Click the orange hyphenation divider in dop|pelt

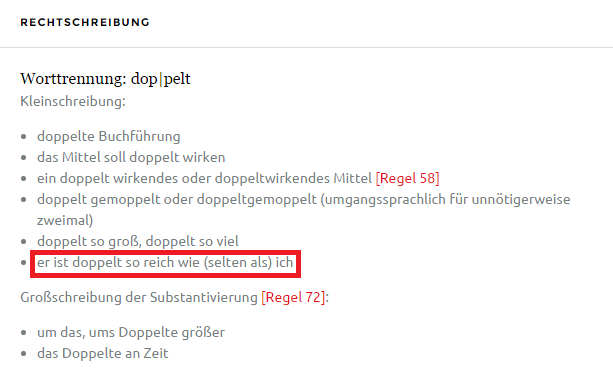[x=161, y=79]
